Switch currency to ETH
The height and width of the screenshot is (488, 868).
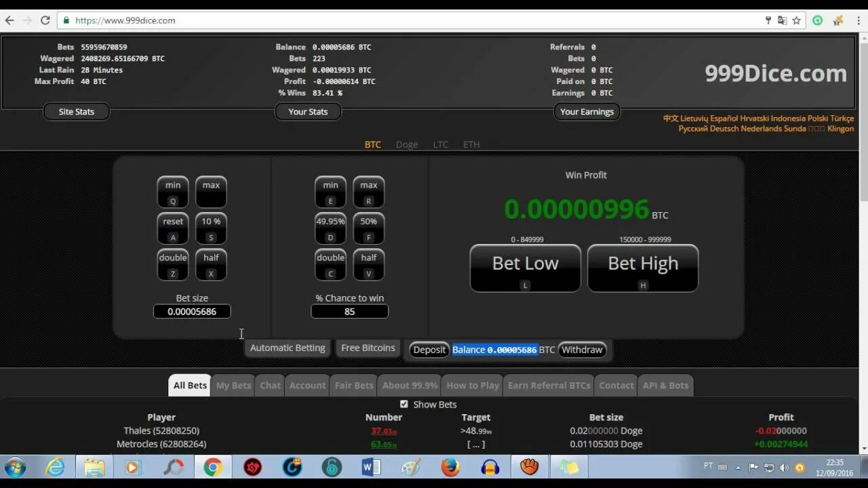click(471, 144)
